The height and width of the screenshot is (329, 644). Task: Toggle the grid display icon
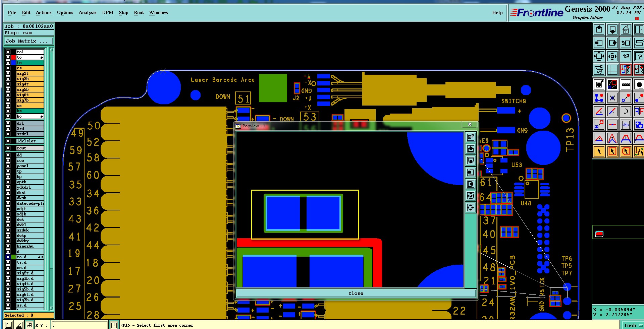612,70
